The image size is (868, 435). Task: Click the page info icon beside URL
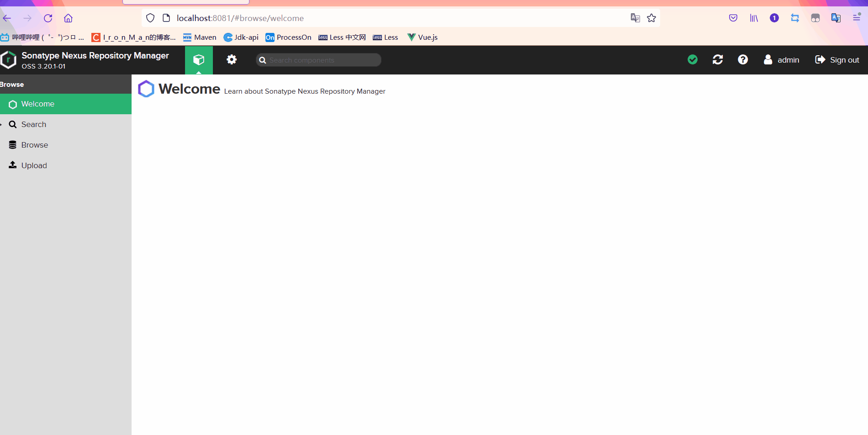click(166, 18)
